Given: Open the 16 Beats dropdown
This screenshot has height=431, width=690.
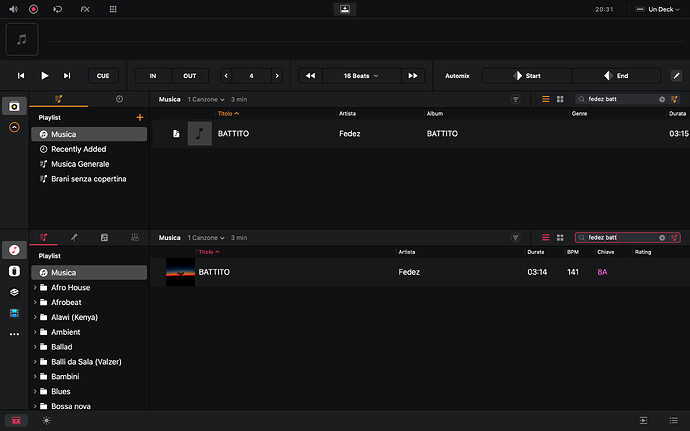Looking at the screenshot, I should [x=361, y=76].
